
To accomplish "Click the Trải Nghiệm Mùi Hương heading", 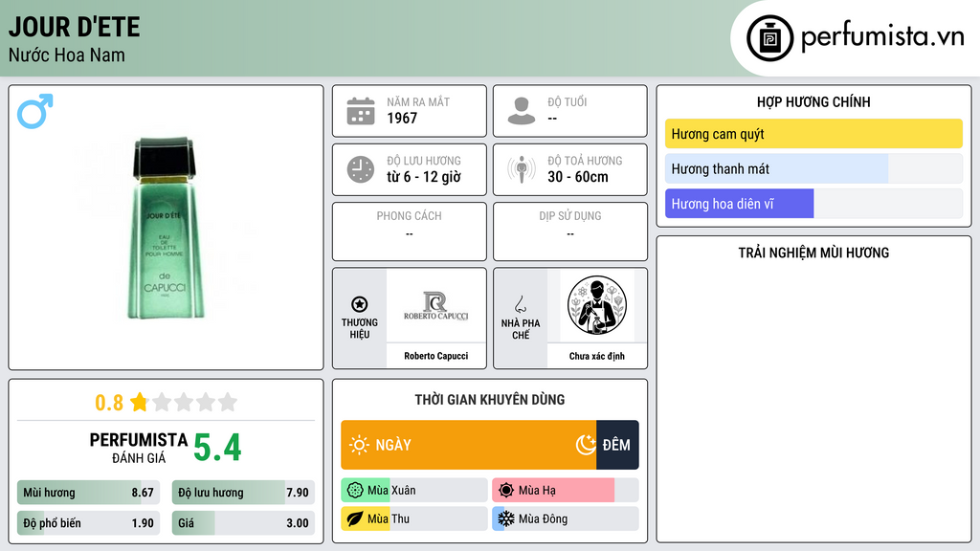I will 813,253.
